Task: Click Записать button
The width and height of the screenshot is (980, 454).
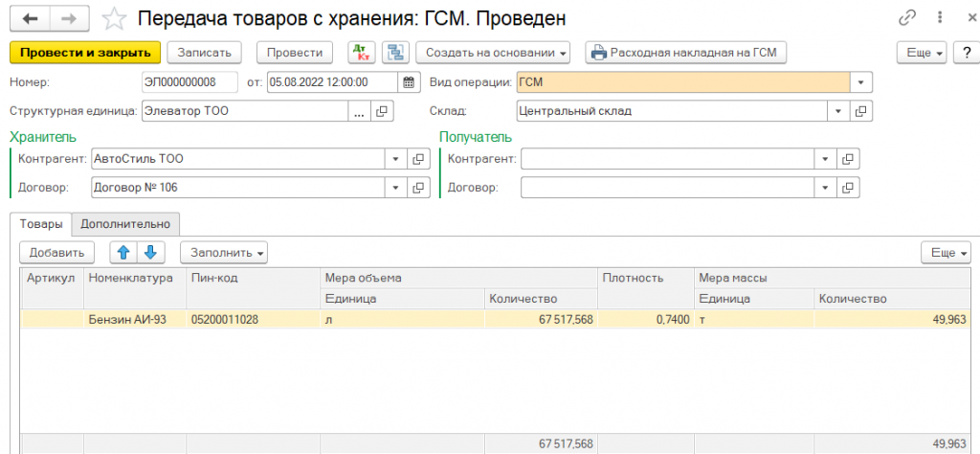Action: (x=205, y=53)
